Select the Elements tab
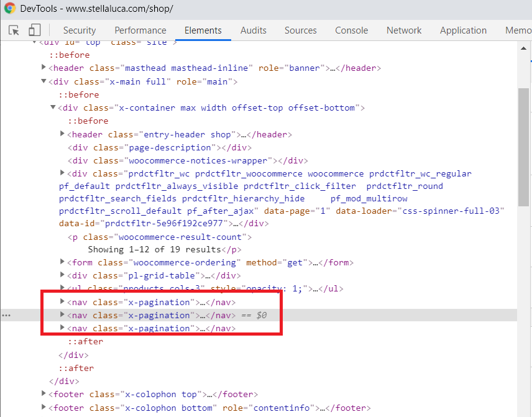This screenshot has height=417, width=532. [x=203, y=30]
